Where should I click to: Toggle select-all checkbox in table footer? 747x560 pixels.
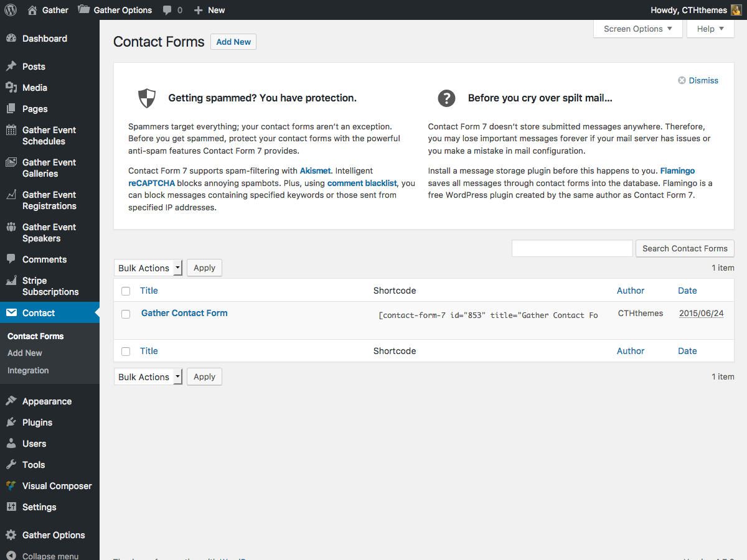pyautogui.click(x=126, y=352)
